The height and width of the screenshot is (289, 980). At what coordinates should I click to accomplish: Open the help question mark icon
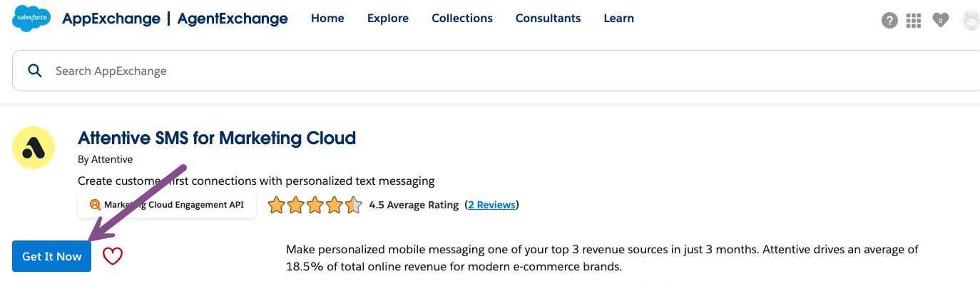pos(889,21)
